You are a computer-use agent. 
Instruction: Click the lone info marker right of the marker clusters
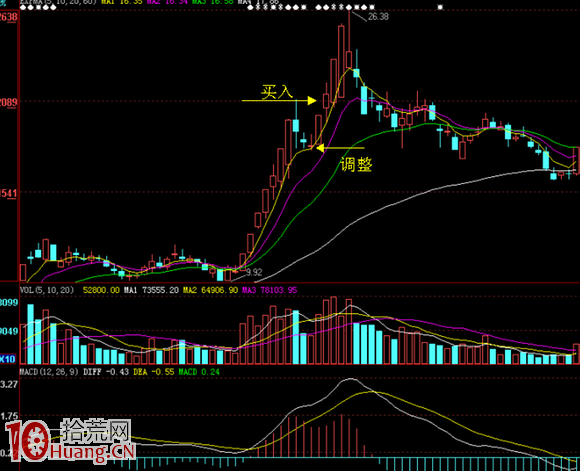(x=440, y=7)
